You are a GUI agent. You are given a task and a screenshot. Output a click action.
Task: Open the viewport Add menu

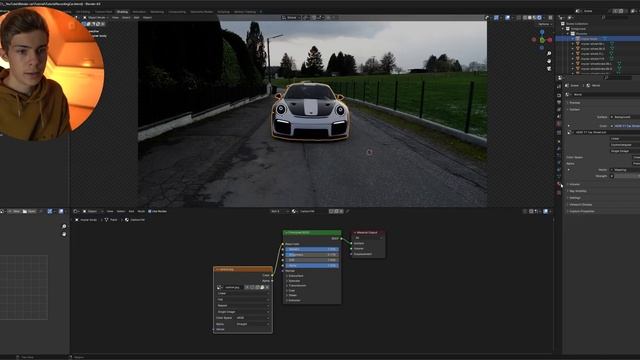pyautogui.click(x=136, y=18)
